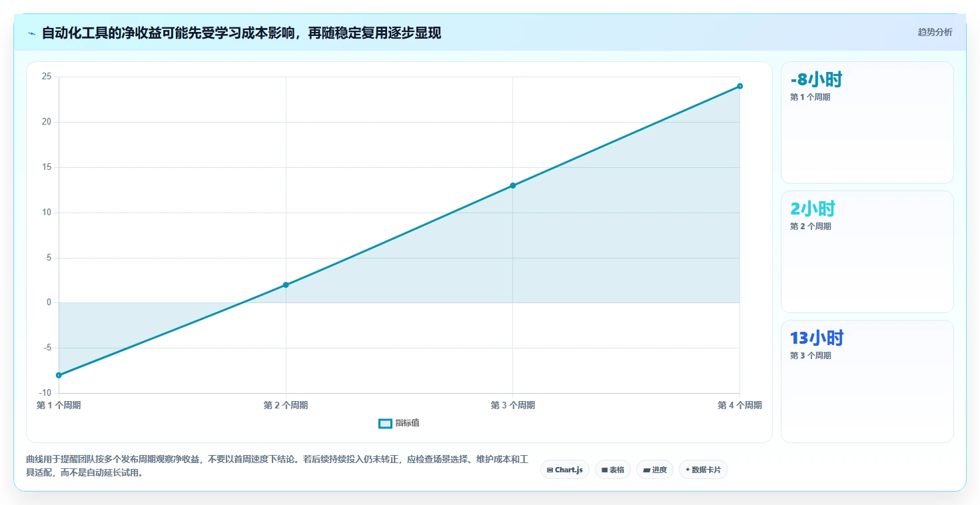Select the 表格 tag

(x=613, y=470)
